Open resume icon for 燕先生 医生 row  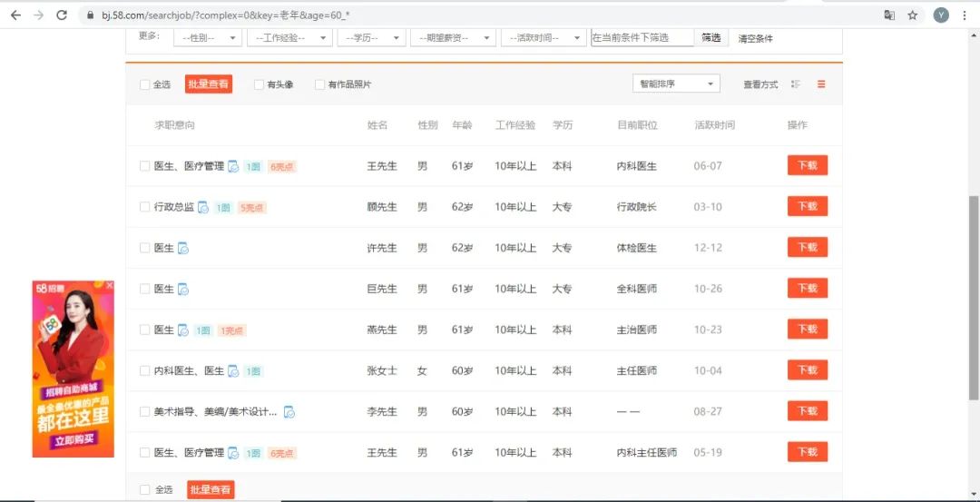point(183,330)
